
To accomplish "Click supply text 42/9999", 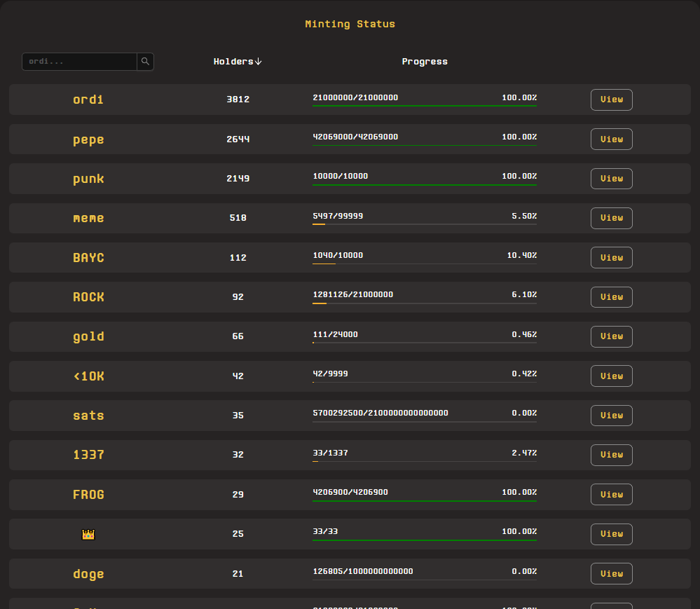I will (x=330, y=374).
